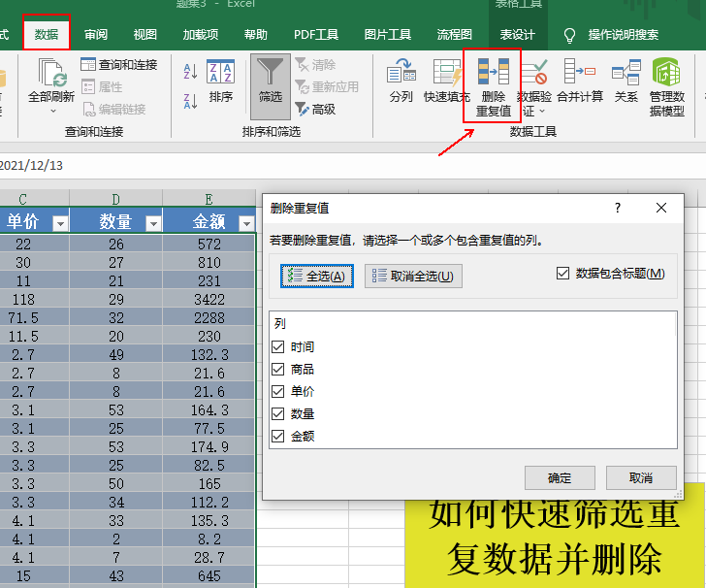This screenshot has height=588, width=706.
Task: Open the 数量 column filter dropdown
Action: tap(153, 223)
